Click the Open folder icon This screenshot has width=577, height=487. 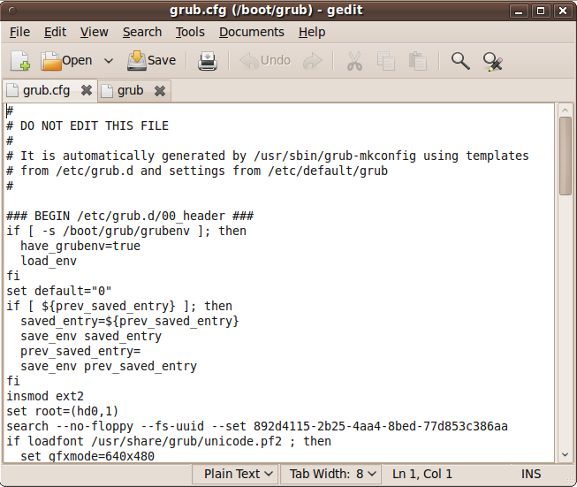click(x=51, y=61)
